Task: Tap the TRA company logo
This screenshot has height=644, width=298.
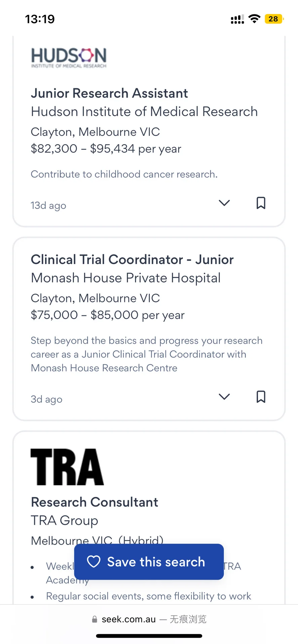Action: (x=67, y=467)
